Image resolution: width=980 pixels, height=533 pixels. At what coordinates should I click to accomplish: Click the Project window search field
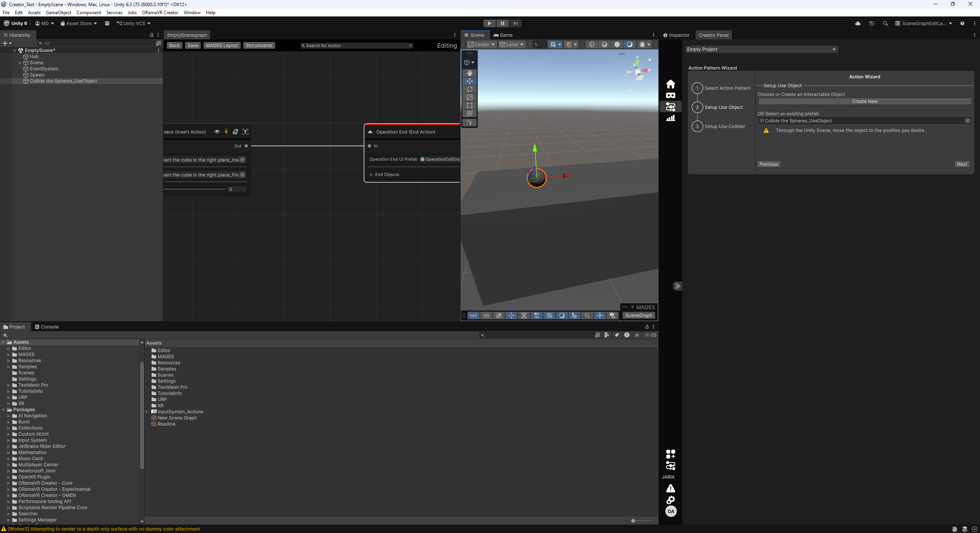point(537,335)
